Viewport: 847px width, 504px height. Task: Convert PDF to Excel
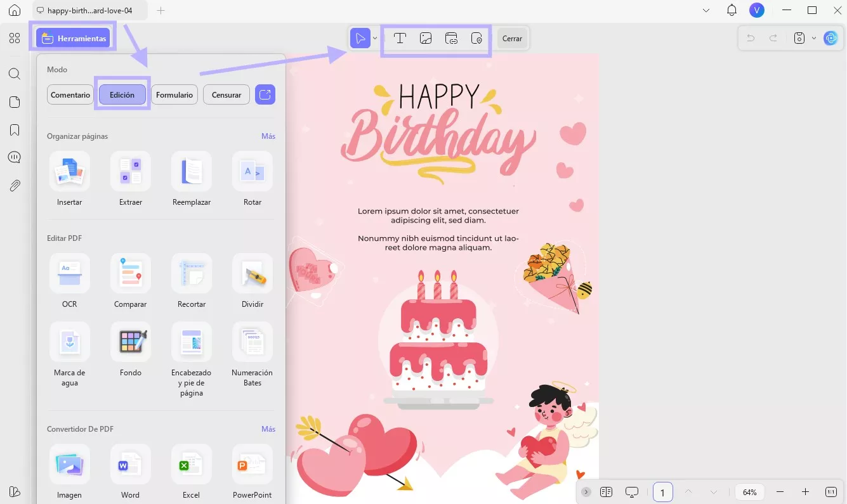pos(192,472)
